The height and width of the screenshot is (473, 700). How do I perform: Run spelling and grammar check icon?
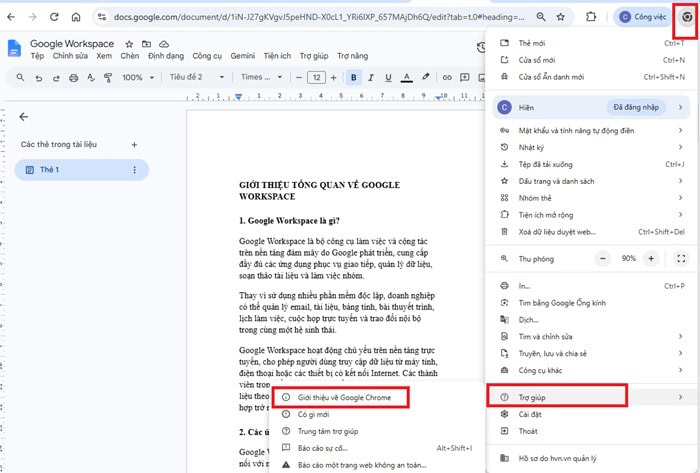pyautogui.click(x=91, y=78)
